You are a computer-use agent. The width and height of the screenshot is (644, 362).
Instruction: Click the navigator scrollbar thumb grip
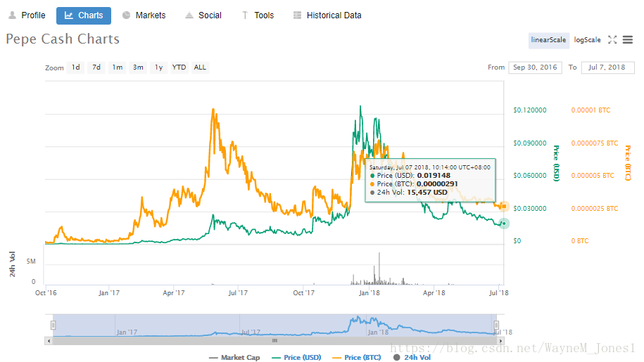pos(274,341)
